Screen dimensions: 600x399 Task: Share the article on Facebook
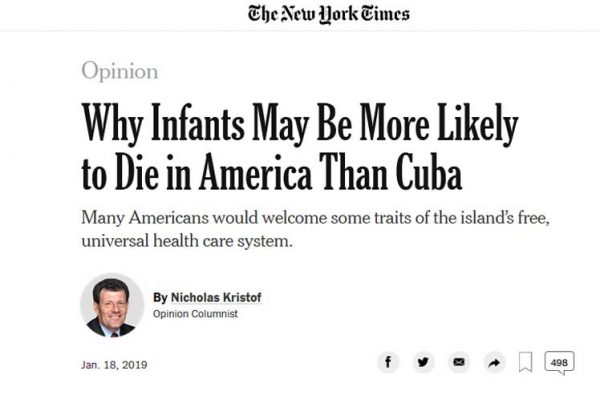coord(388,362)
